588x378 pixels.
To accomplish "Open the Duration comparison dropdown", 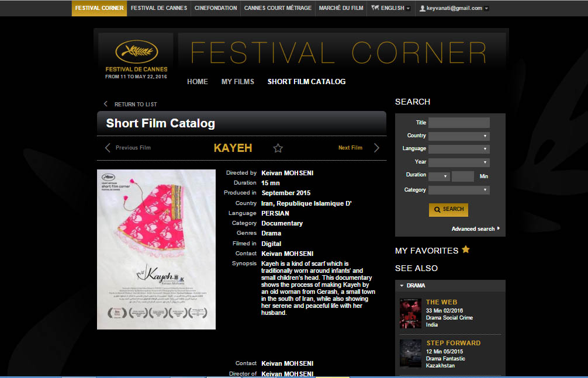I will [439, 176].
